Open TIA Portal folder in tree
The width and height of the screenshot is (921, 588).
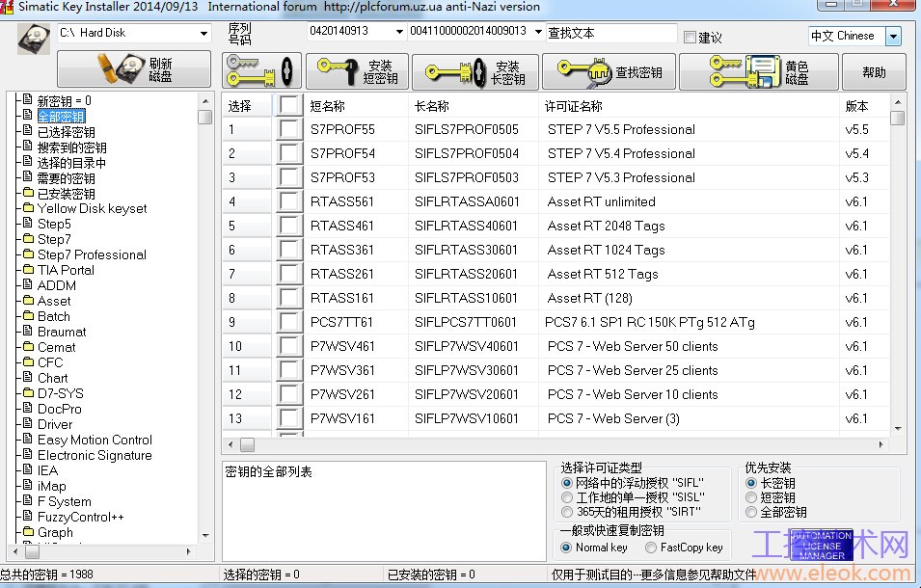click(x=66, y=270)
